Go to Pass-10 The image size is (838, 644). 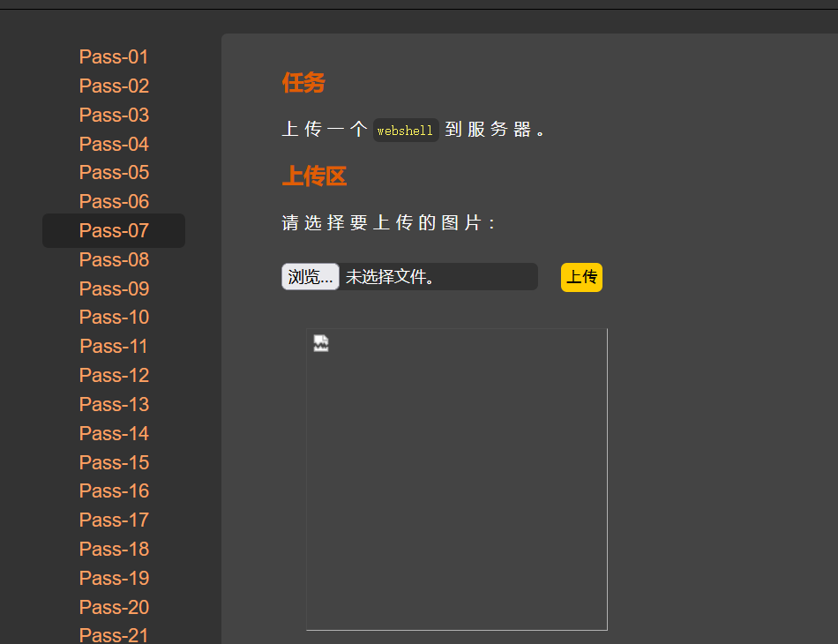point(114,317)
